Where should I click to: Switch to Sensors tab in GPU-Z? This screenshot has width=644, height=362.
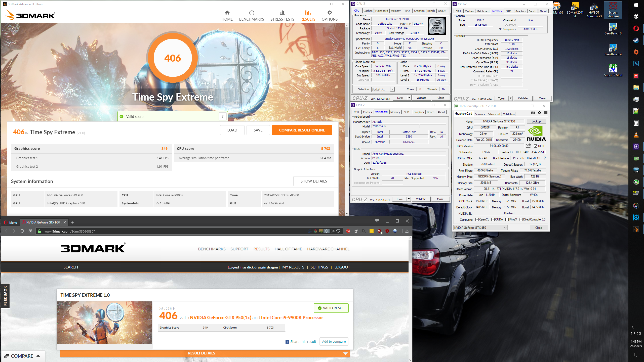coord(480,114)
